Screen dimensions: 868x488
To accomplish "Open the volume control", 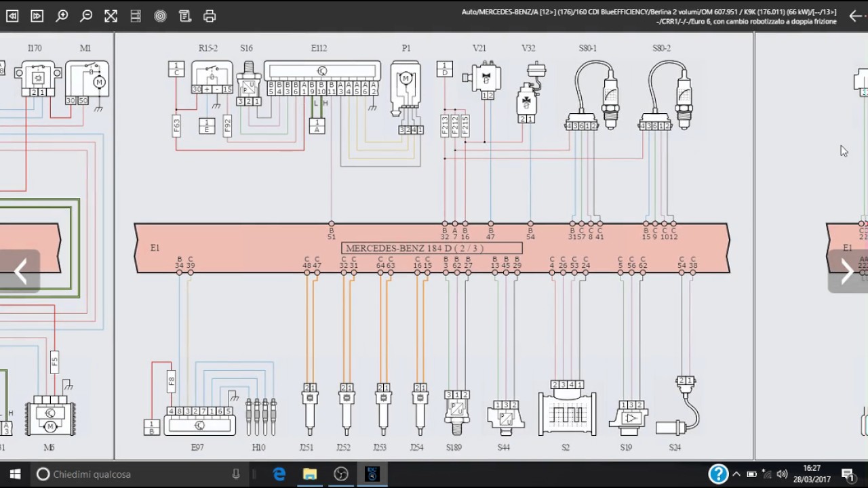I will pos(782,474).
